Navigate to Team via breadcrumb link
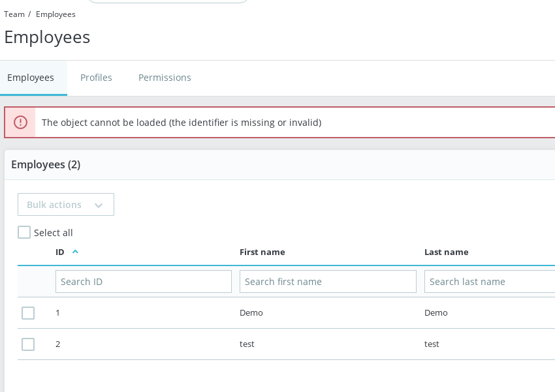Screen dimensions: 555x392 click(14, 14)
